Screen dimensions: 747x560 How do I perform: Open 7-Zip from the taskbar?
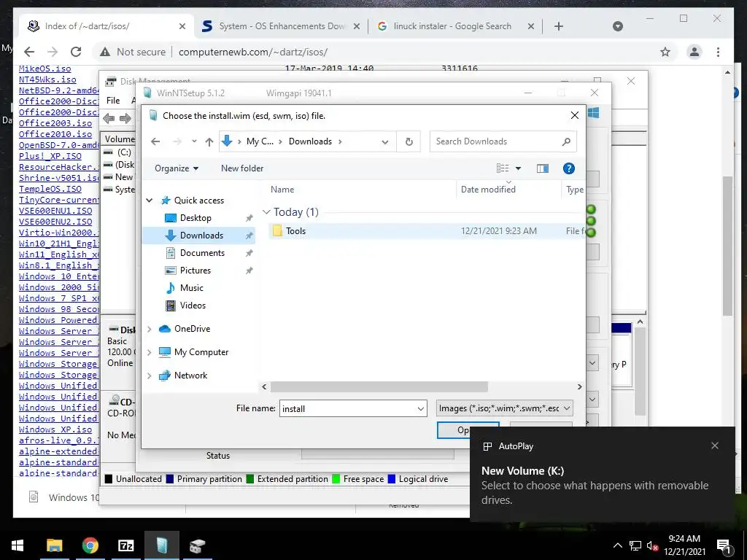125,545
